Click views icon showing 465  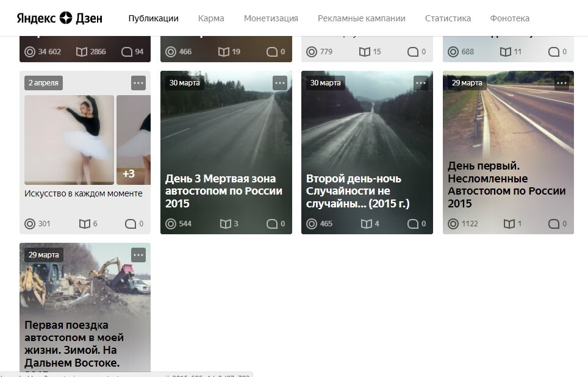[312, 224]
